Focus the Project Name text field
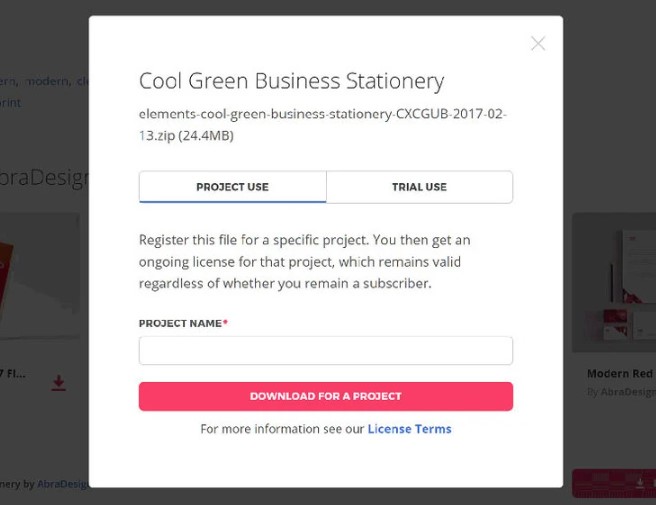656x505 pixels. (x=326, y=351)
